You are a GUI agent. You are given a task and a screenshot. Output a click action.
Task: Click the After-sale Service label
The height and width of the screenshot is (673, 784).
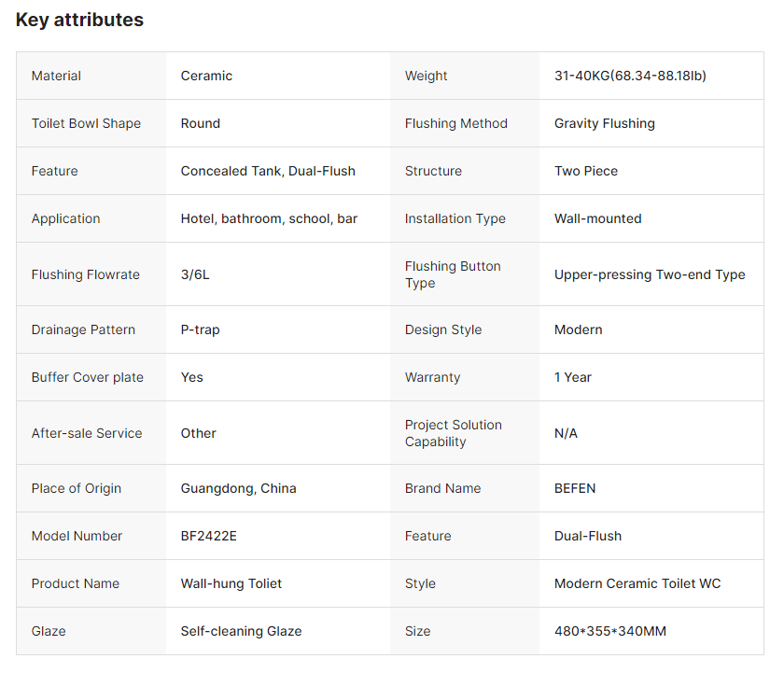87,433
